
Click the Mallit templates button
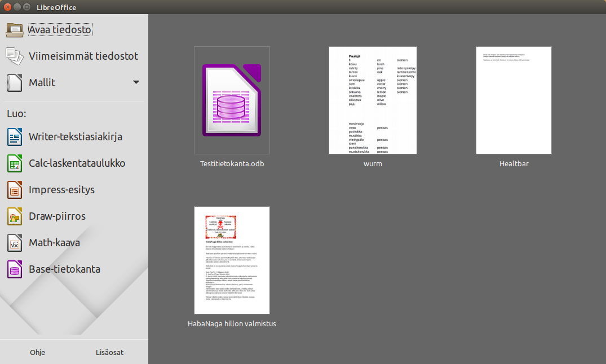(x=42, y=83)
